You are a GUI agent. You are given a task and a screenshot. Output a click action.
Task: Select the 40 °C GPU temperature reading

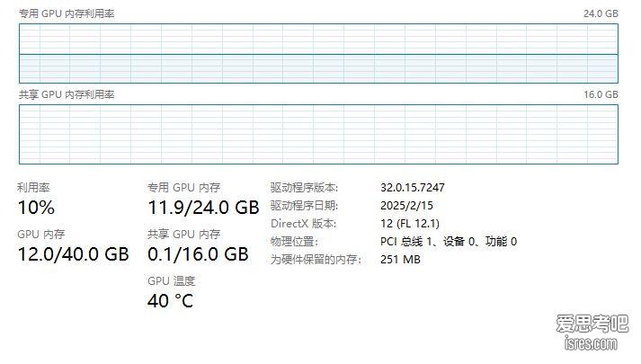[170, 301]
